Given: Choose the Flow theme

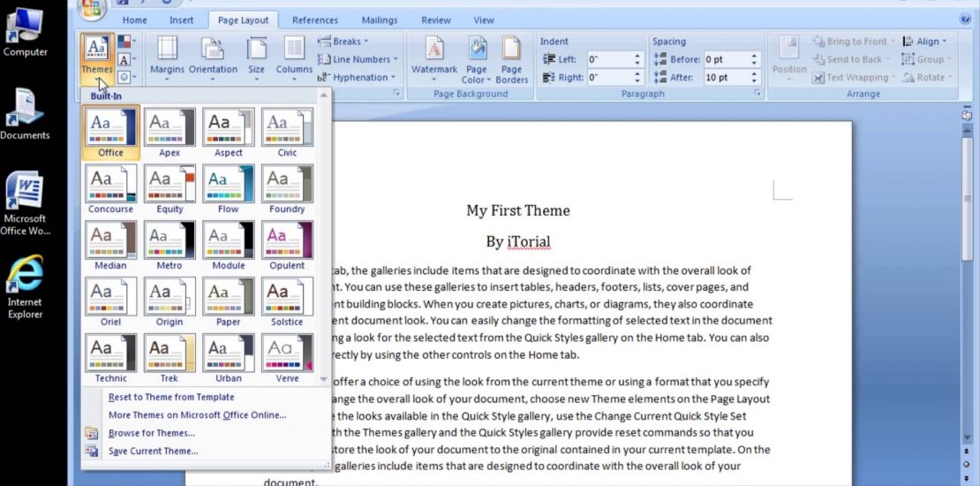Looking at the screenshot, I should 228,188.
